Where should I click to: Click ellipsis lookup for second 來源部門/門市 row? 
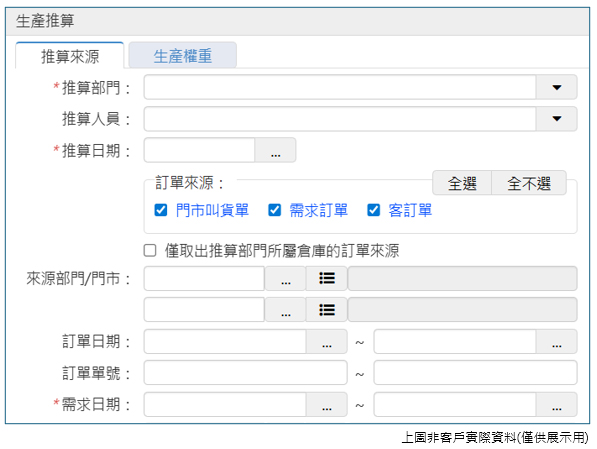point(286,310)
